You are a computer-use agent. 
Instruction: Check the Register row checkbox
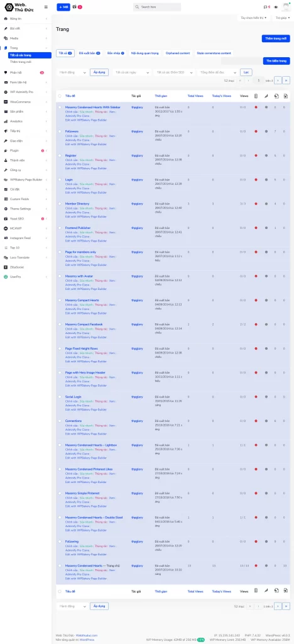click(x=60, y=156)
